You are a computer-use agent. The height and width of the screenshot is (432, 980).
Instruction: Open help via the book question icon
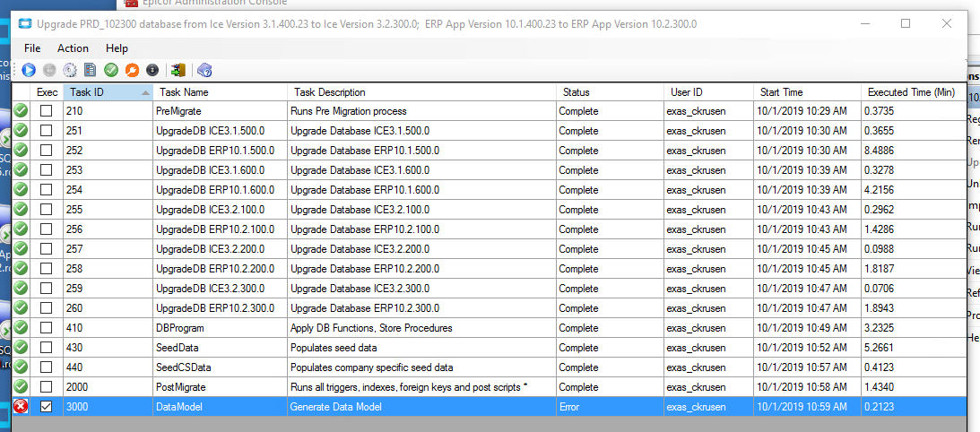pos(205,70)
